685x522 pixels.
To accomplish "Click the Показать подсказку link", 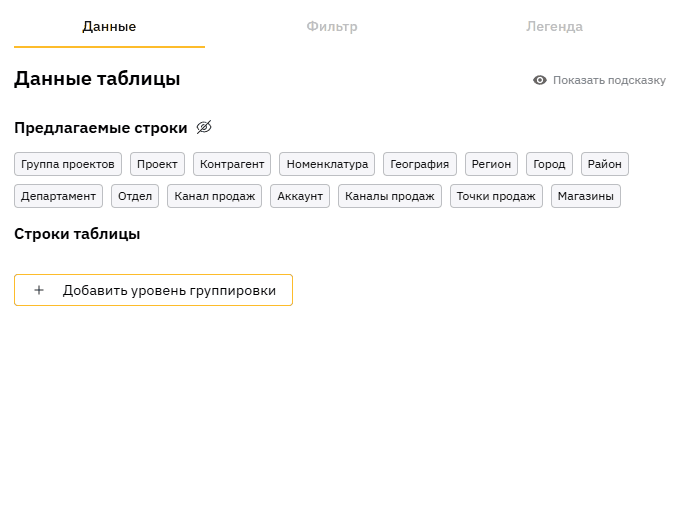I will [608, 80].
